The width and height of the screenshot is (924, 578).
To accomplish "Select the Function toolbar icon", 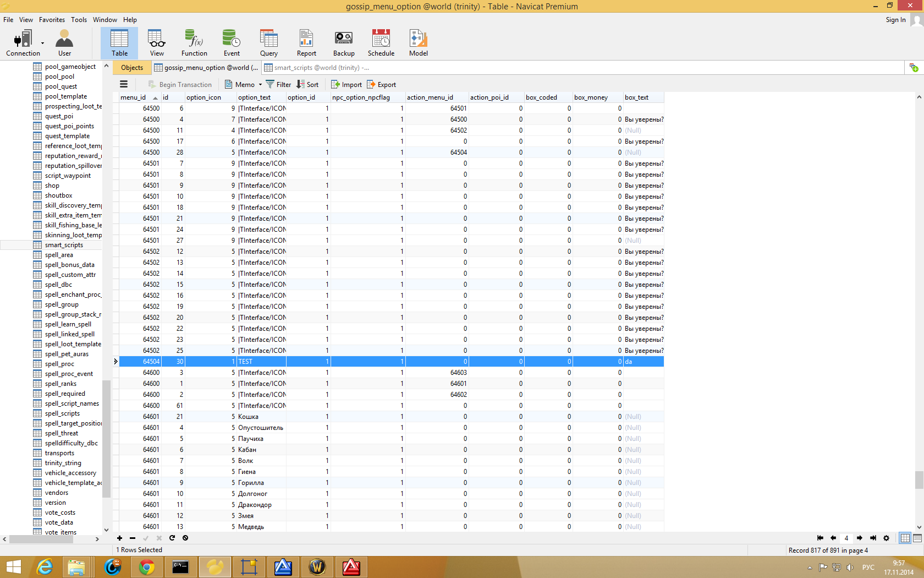I will click(194, 43).
